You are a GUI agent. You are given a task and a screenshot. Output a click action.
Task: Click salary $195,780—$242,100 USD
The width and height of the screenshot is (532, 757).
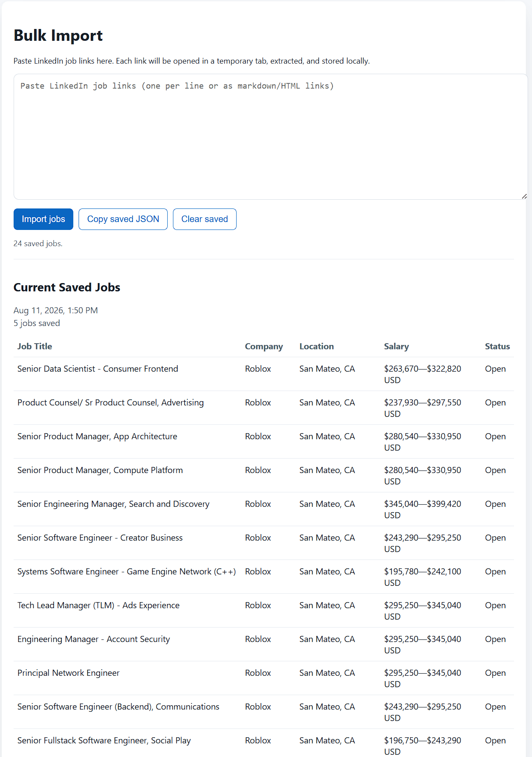[x=423, y=577]
